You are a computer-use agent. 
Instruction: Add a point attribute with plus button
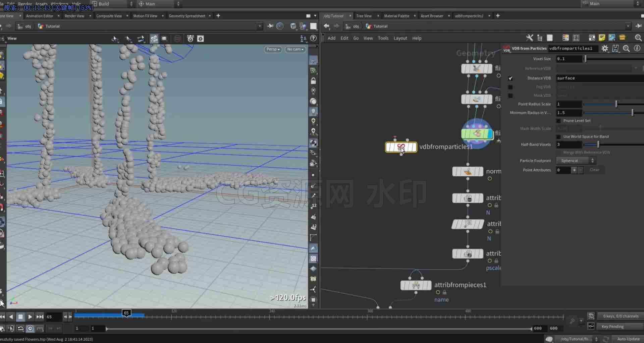574,170
